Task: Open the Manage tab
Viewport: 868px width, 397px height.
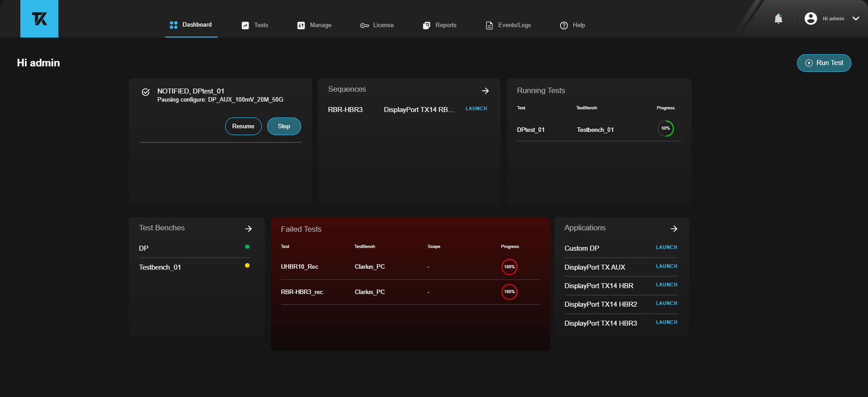Action: tap(314, 25)
